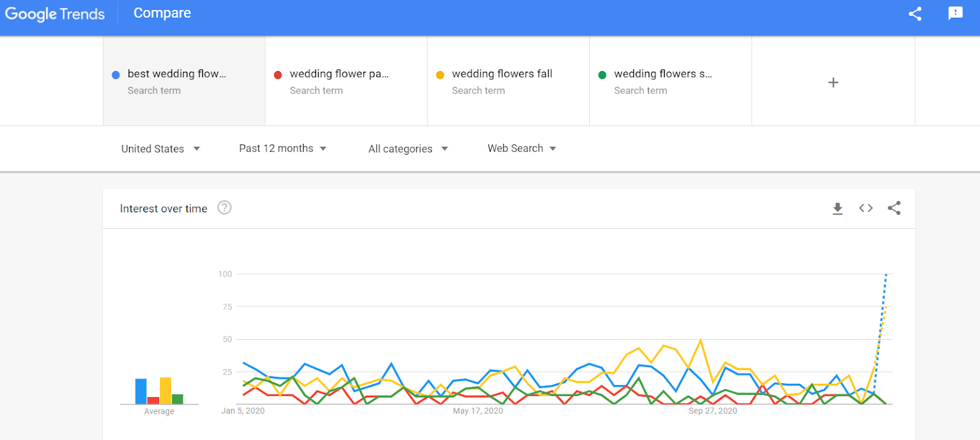980x440 pixels.
Task: Share the Interest over time chart
Action: 894,208
